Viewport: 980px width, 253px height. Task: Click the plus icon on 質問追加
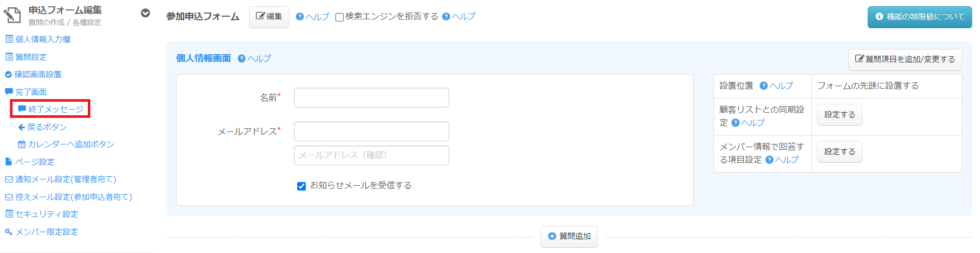(552, 236)
